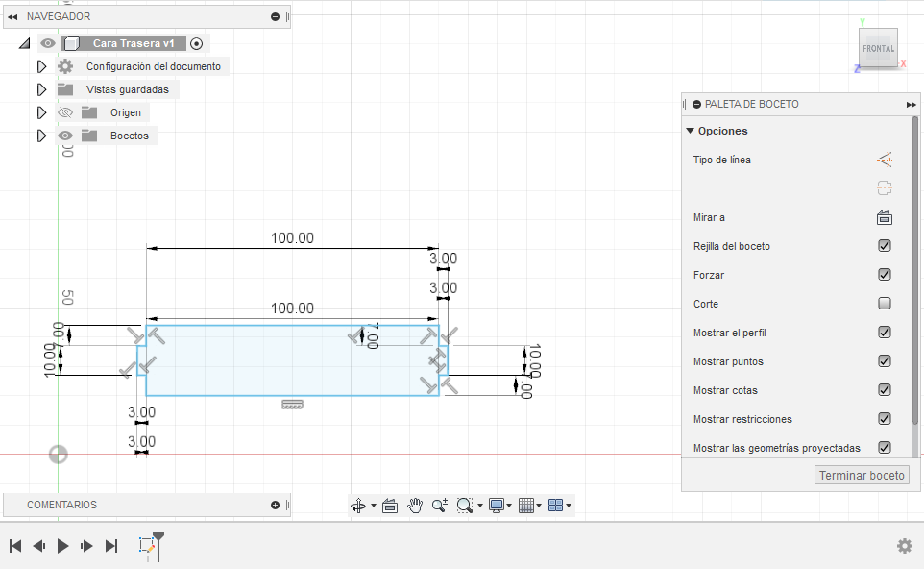The height and width of the screenshot is (569, 924).
Task: Click the Navegador panel title
Action: 59,17
